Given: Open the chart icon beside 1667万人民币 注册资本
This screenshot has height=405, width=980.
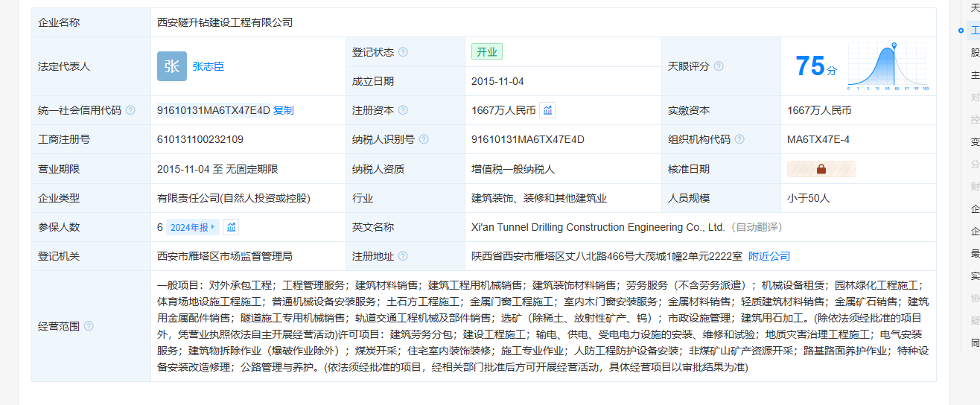Looking at the screenshot, I should click(547, 110).
